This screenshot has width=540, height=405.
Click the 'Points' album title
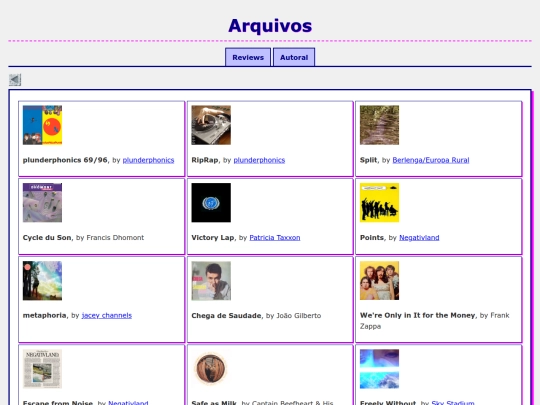tap(372, 238)
